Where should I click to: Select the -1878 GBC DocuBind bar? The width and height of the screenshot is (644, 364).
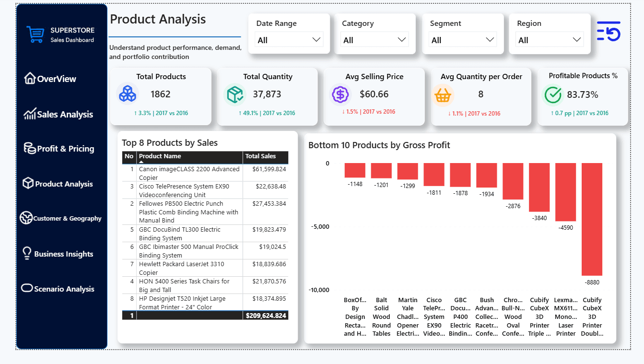tap(460, 175)
